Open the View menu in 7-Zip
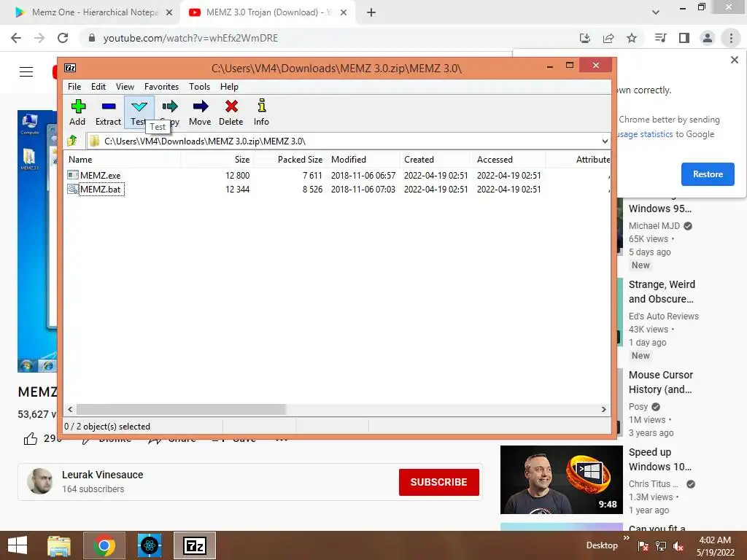The height and width of the screenshot is (560, 747). (125, 87)
